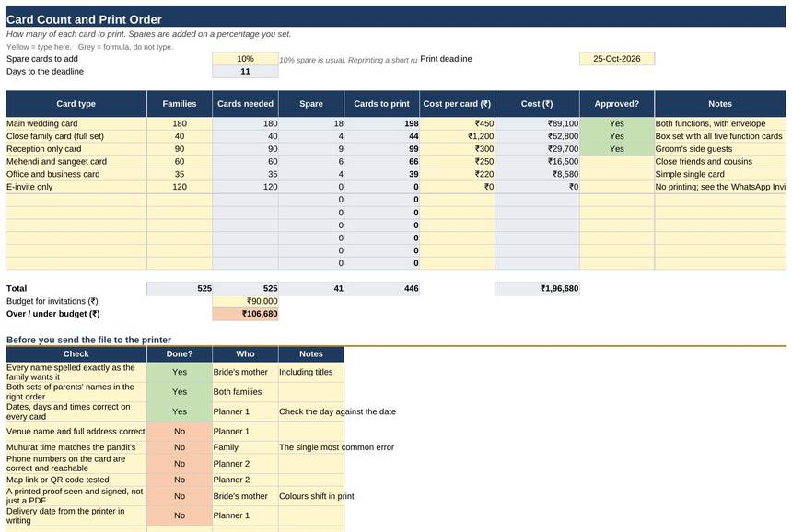
Task: Click the "Main wedding card" row label
Action: tap(76, 123)
